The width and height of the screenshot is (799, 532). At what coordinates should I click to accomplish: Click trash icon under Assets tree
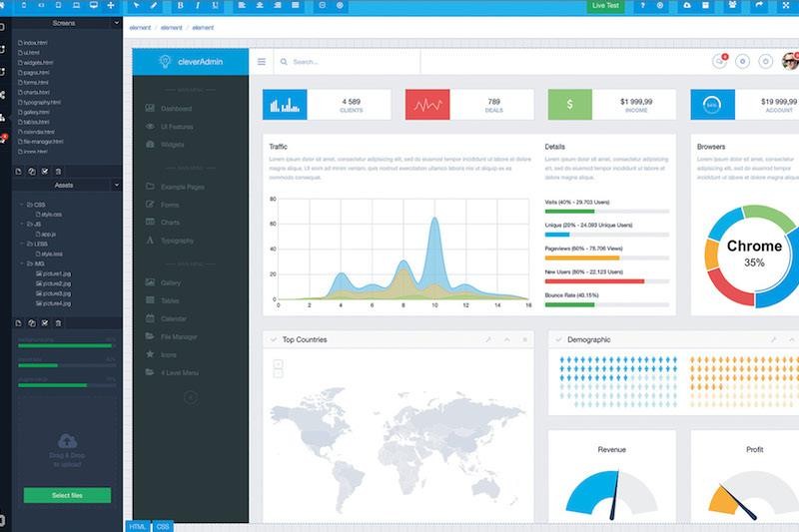pyautogui.click(x=58, y=323)
